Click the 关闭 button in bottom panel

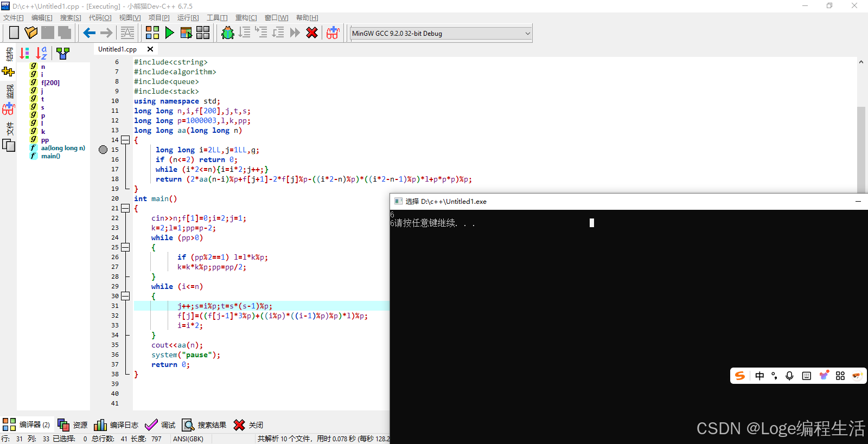coord(248,424)
